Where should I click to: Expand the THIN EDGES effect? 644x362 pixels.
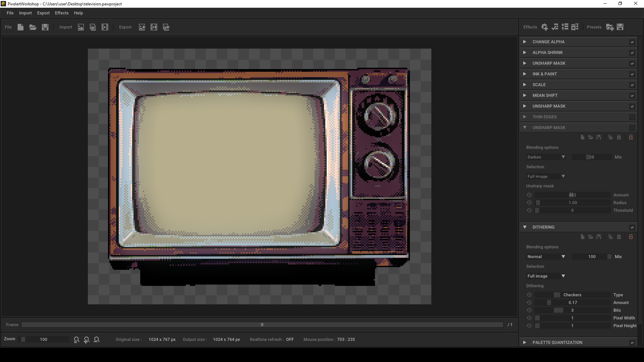(525, 117)
